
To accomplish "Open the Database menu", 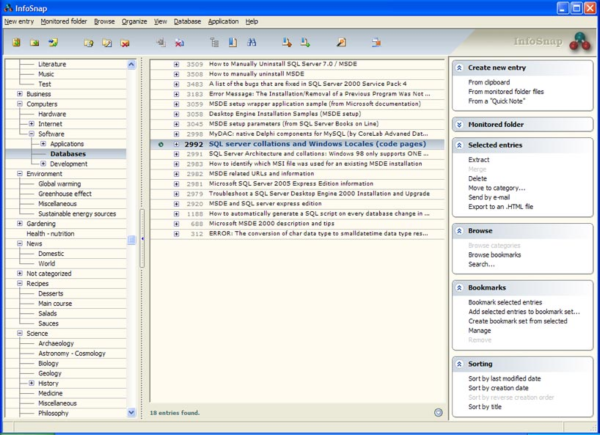I will point(187,21).
